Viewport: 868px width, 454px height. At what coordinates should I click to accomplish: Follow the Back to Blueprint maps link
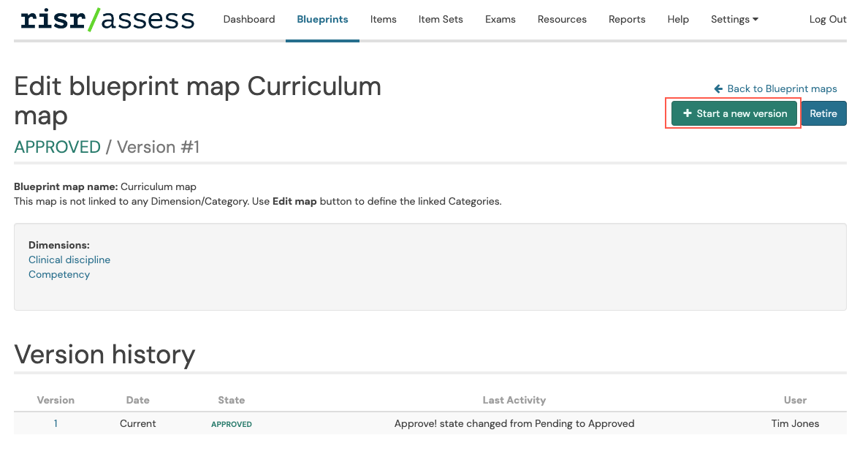(x=780, y=88)
